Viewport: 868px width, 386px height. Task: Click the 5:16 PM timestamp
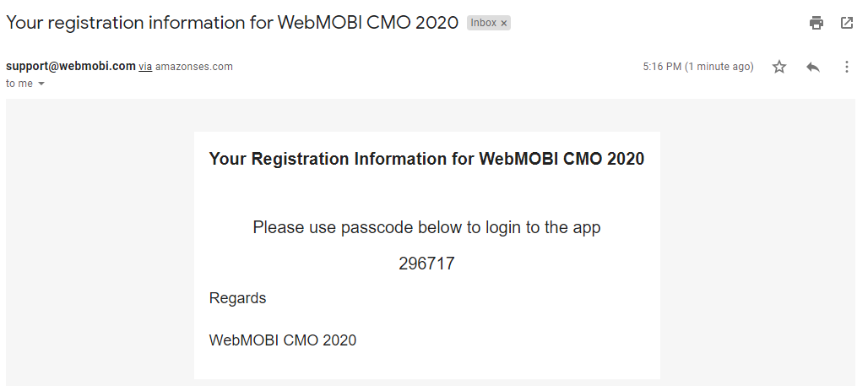[698, 67]
